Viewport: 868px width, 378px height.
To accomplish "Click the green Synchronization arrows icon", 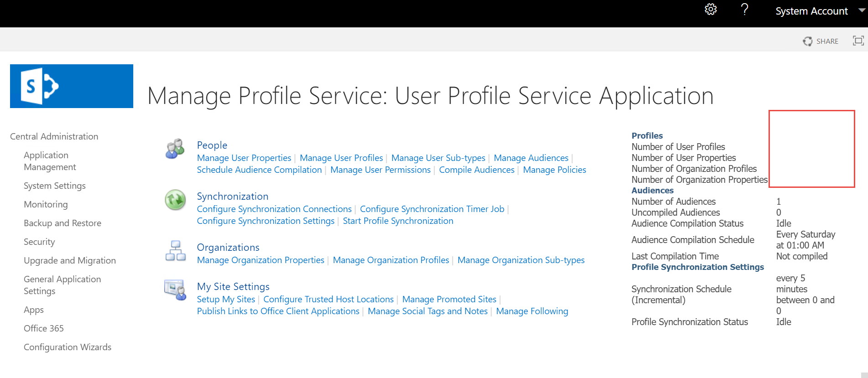I will [x=175, y=200].
